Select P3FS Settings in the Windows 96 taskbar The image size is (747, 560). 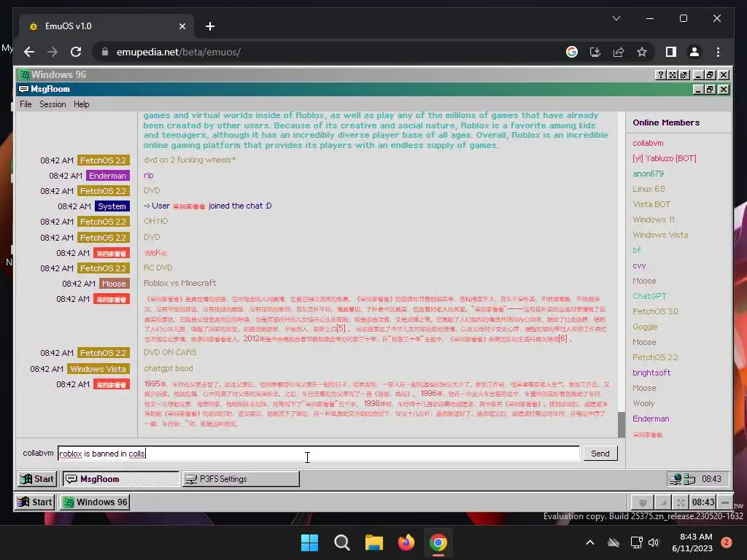[241, 478]
